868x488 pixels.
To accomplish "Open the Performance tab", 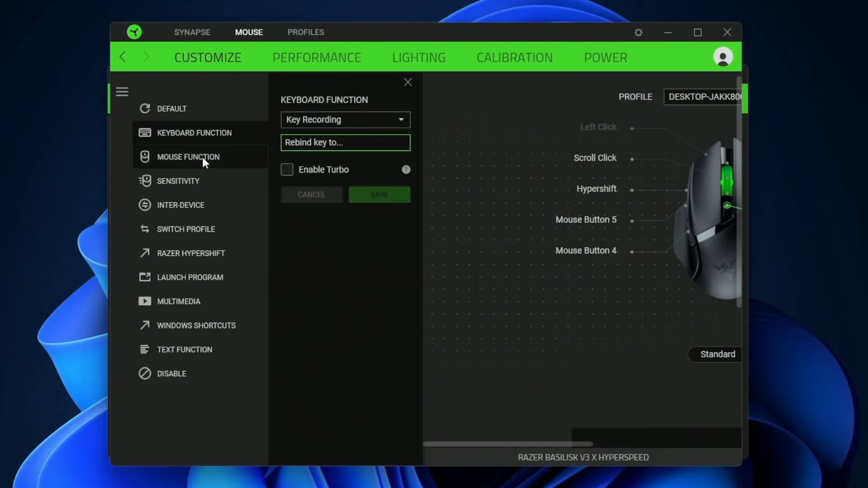I will pos(316,57).
